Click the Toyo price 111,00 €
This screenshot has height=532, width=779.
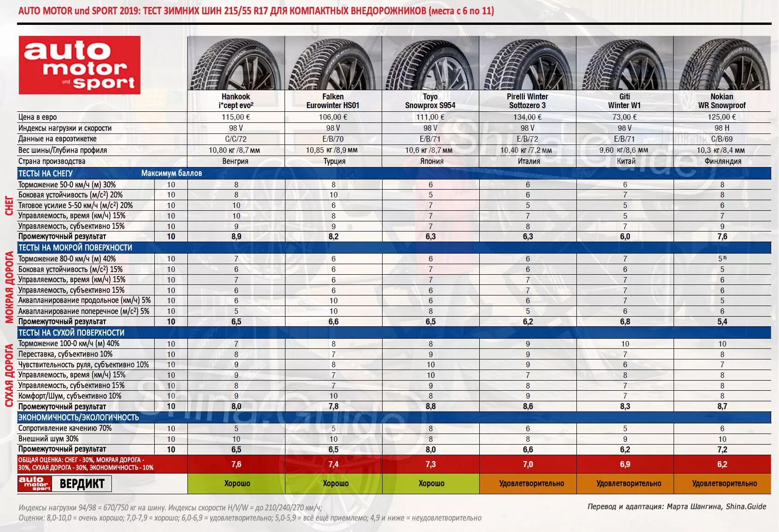[430, 117]
